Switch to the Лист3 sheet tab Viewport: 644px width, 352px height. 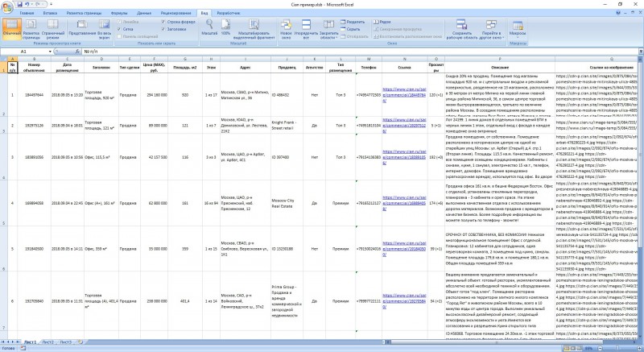click(x=66, y=342)
